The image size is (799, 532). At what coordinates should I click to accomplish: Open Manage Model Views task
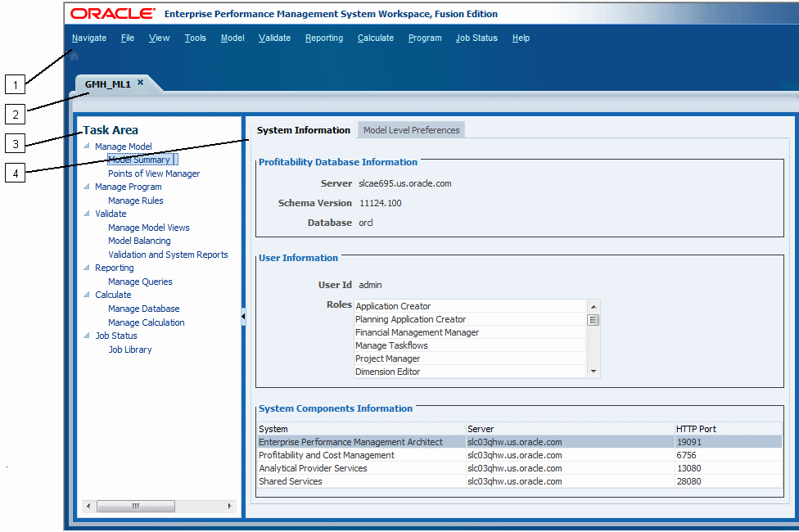[x=149, y=228]
